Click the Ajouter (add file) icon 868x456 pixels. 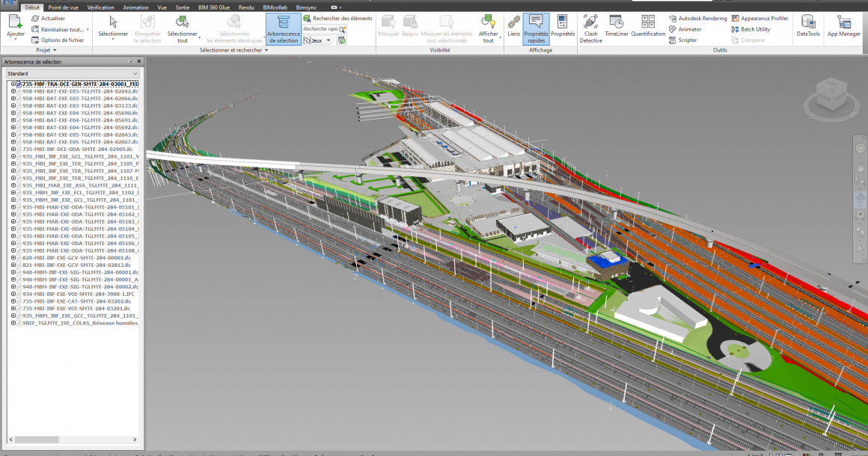click(15, 22)
